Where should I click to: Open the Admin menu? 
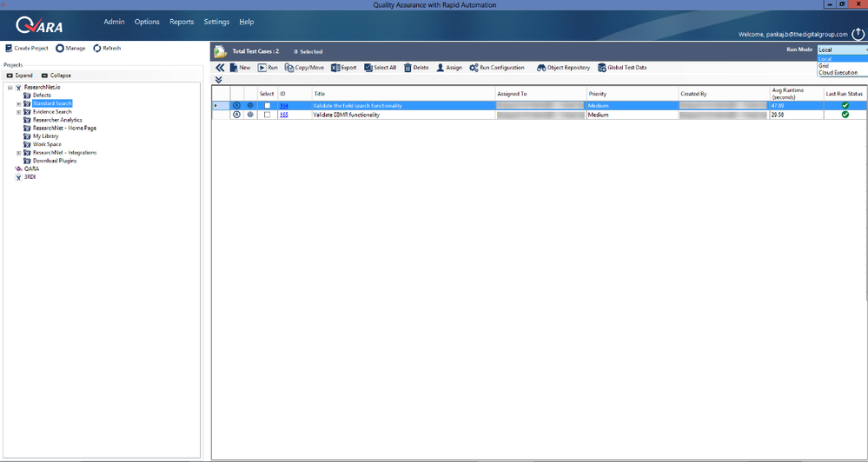coord(114,22)
